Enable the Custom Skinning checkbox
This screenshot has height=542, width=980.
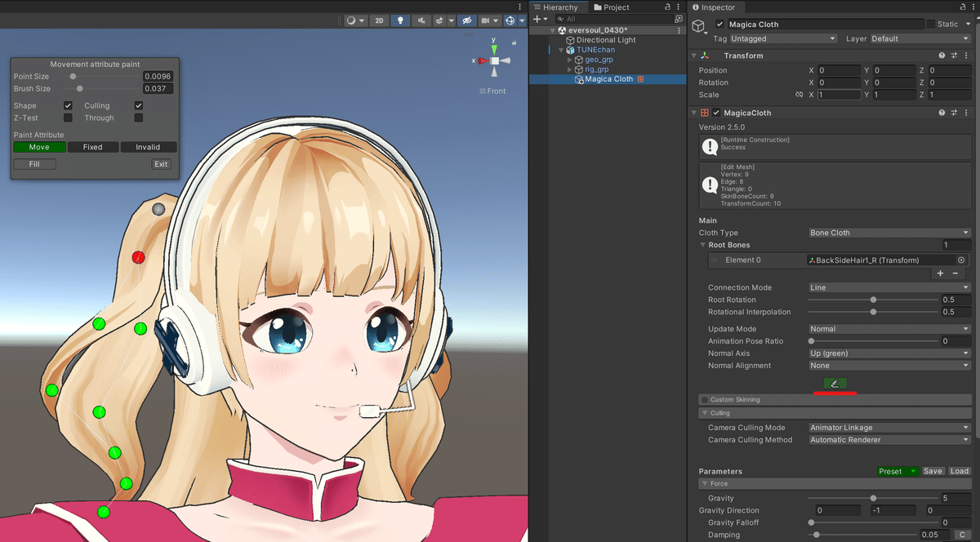[705, 400]
